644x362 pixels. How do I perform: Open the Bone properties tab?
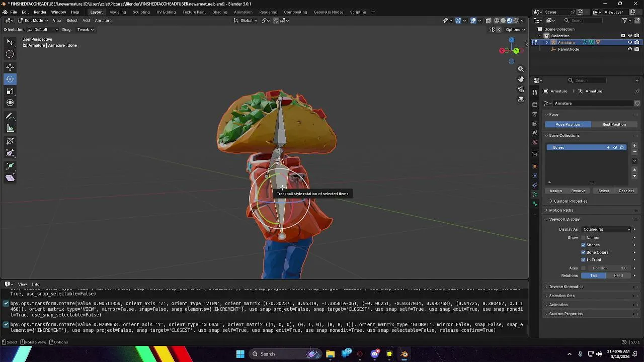(535, 204)
